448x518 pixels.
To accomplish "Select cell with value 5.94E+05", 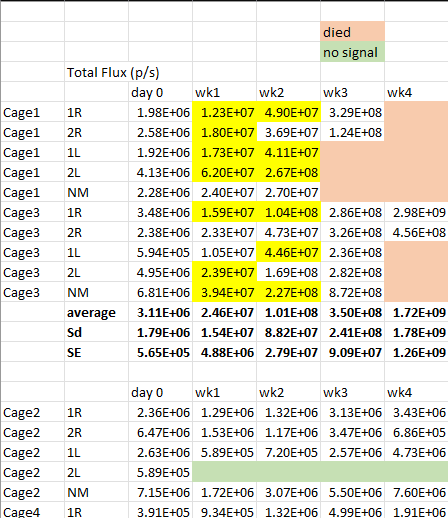I will point(160,252).
